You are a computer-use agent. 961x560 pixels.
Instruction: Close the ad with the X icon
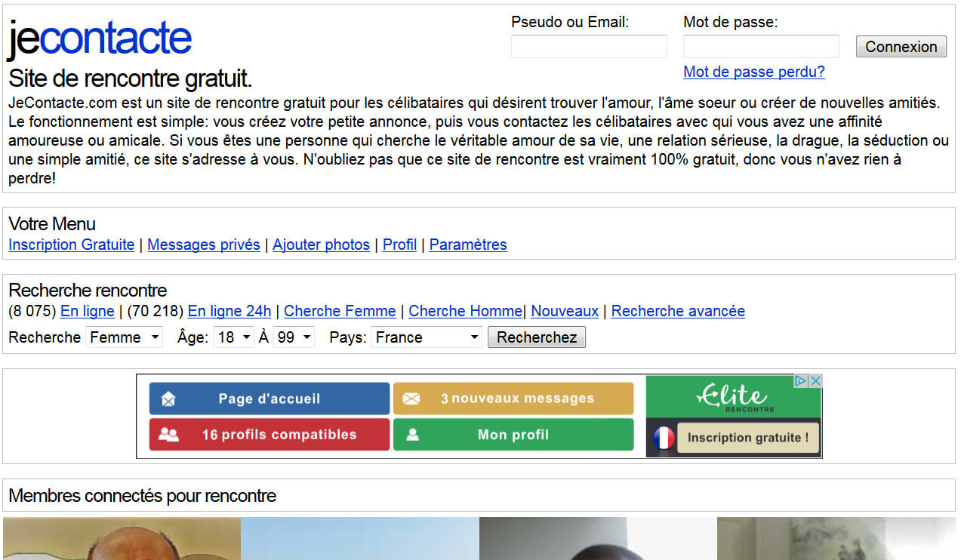point(815,381)
